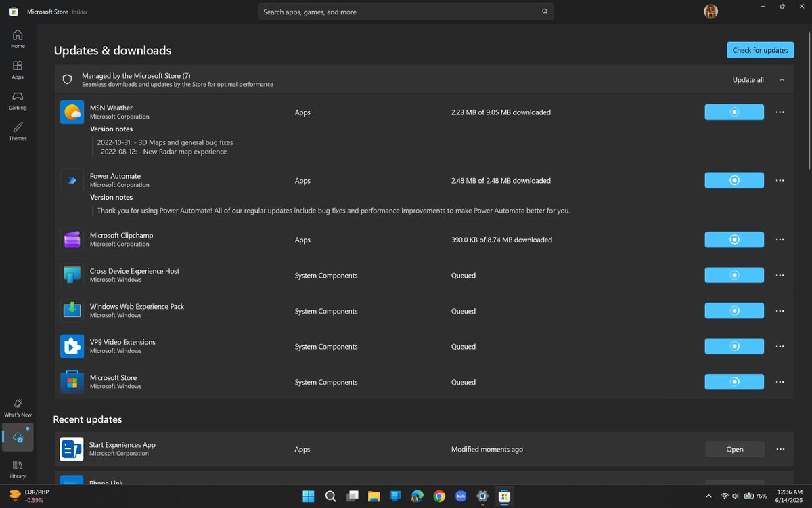Open the Library in the sidebar
The image size is (812, 508).
coord(18,469)
